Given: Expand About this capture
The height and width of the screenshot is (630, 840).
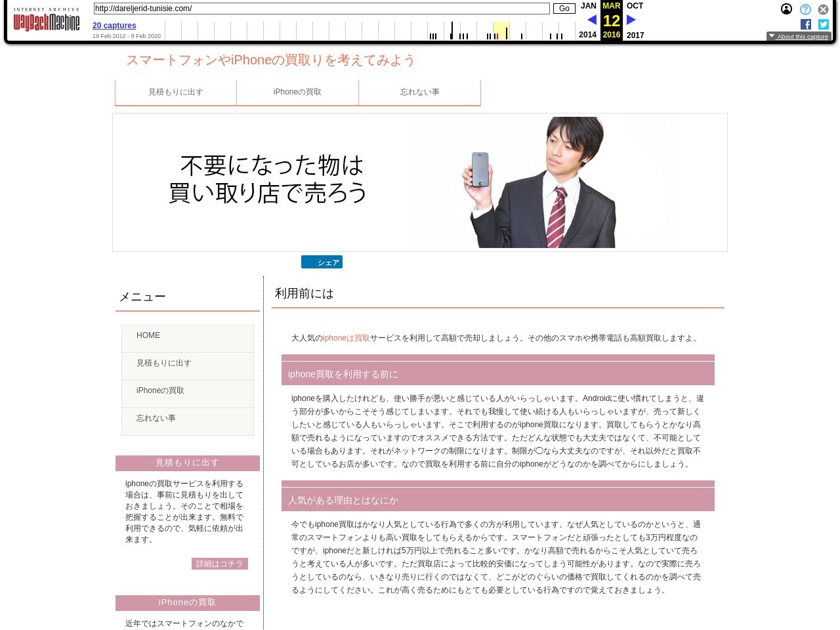Looking at the screenshot, I should [x=799, y=37].
